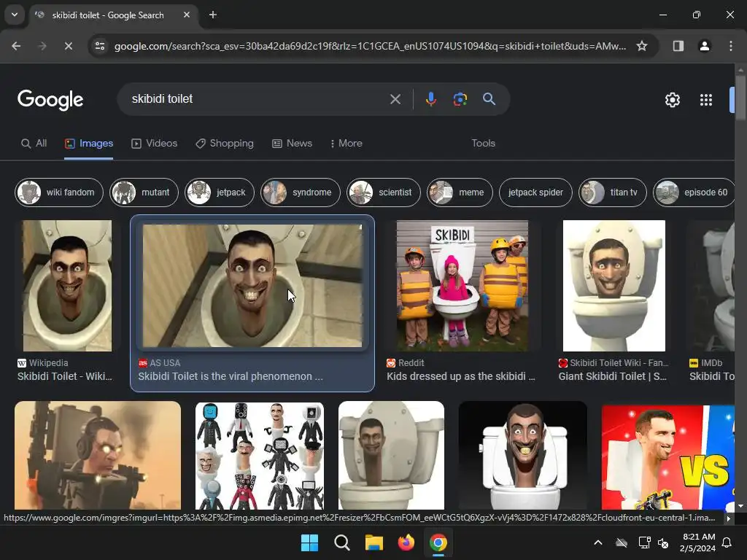The height and width of the screenshot is (560, 747).
Task: Open Reddit kids costume image result
Action: [x=462, y=286]
